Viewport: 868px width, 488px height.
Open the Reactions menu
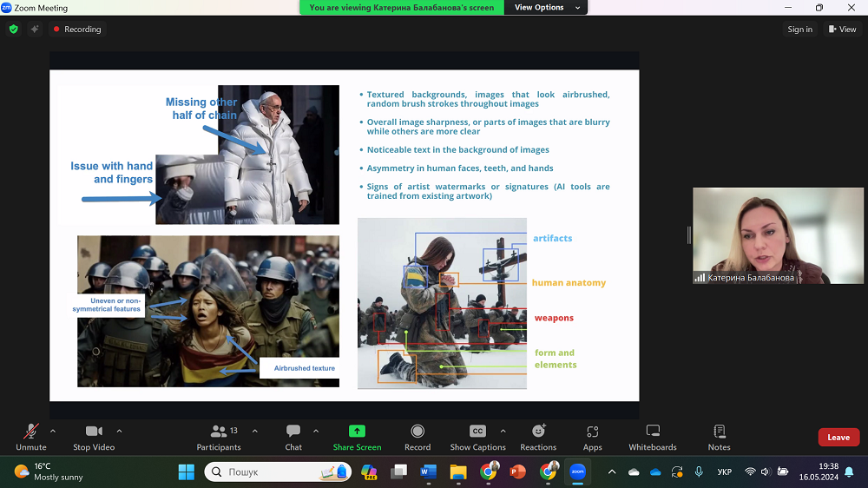click(538, 432)
